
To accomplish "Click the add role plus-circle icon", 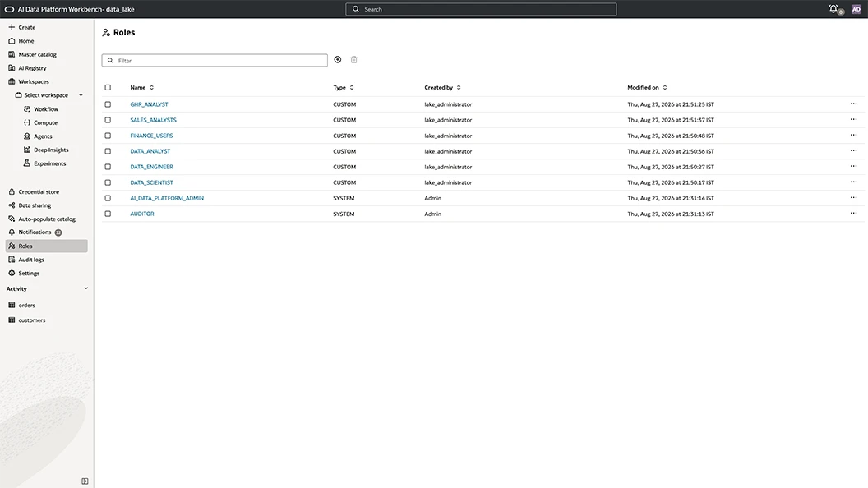I will coord(338,60).
